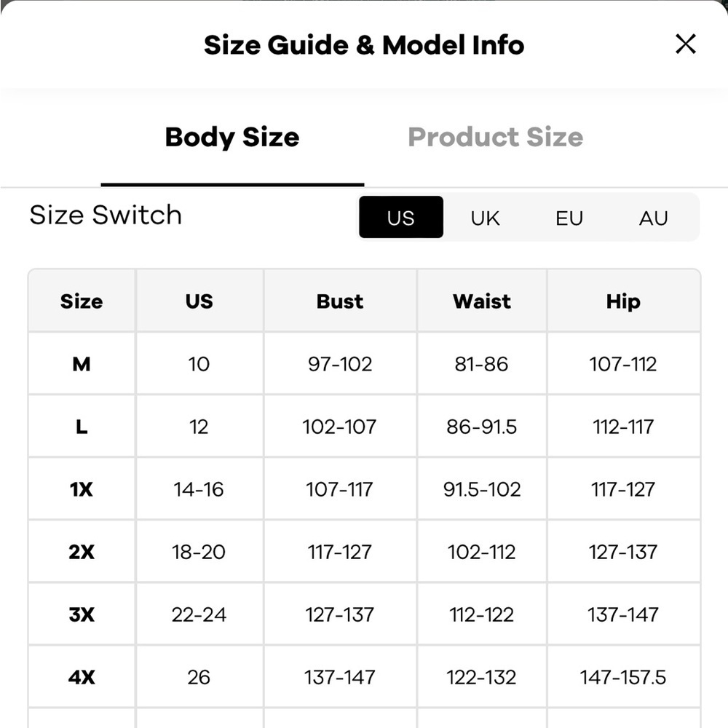Click the Bust column header
Screen dimensions: 728x728
click(x=340, y=301)
